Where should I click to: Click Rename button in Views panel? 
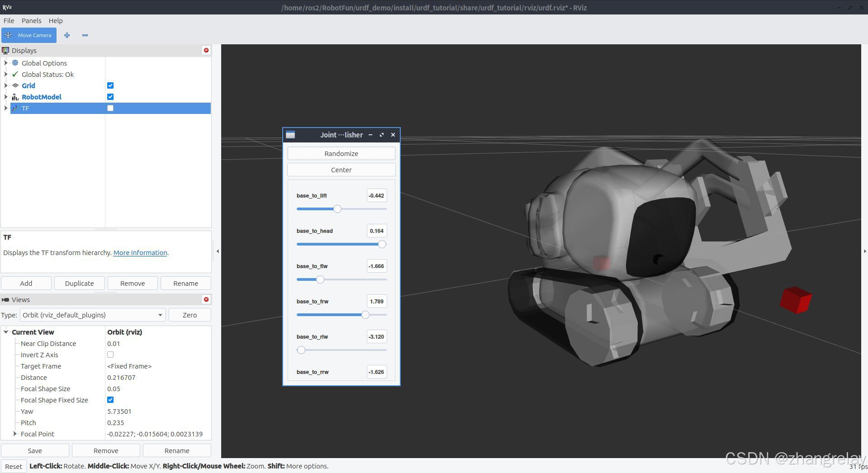pyautogui.click(x=177, y=450)
